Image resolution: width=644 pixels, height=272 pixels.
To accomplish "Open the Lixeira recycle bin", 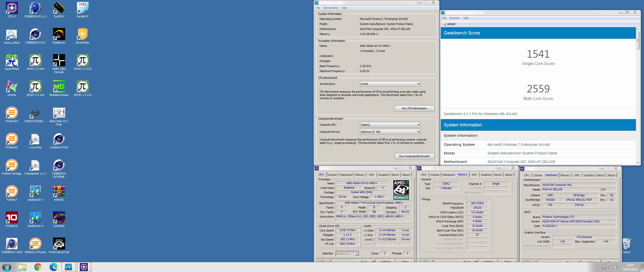I will click(x=626, y=246).
